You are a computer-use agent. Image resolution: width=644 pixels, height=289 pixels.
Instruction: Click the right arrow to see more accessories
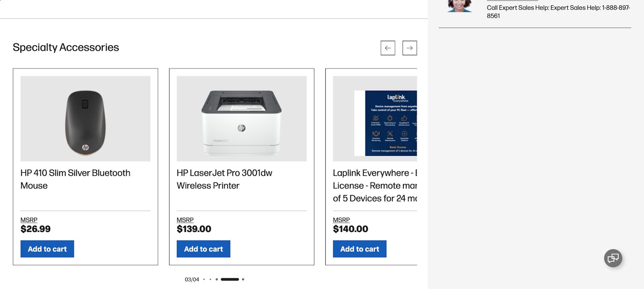pyautogui.click(x=410, y=48)
